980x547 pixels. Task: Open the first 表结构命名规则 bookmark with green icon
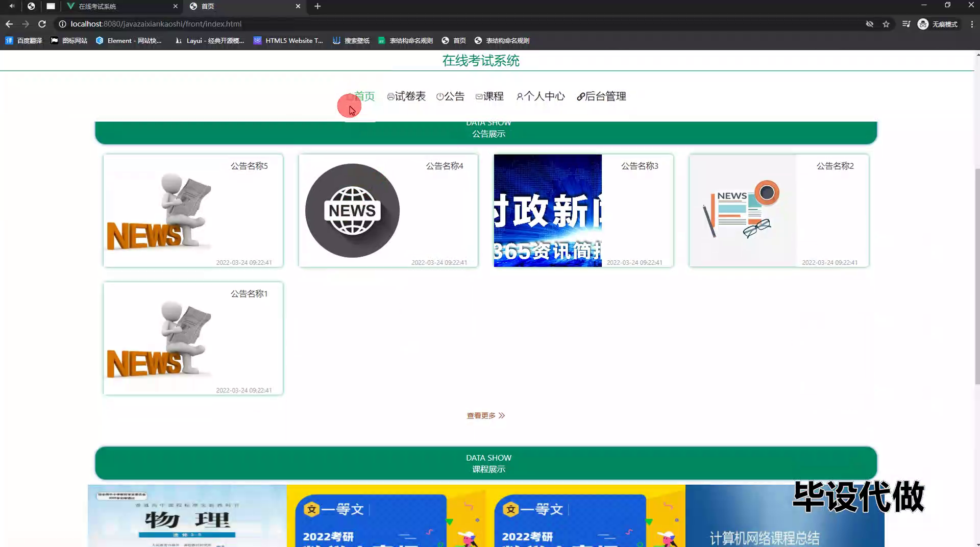(406, 41)
